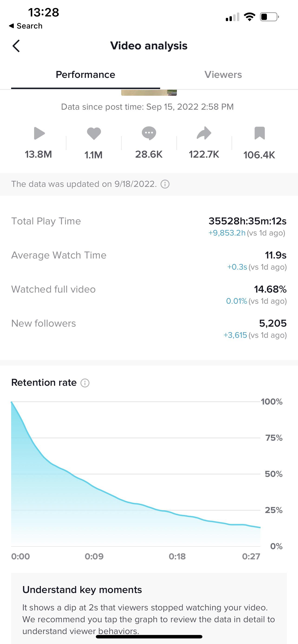Tap the comments bubble icon
This screenshot has width=298, height=644.
149,133
